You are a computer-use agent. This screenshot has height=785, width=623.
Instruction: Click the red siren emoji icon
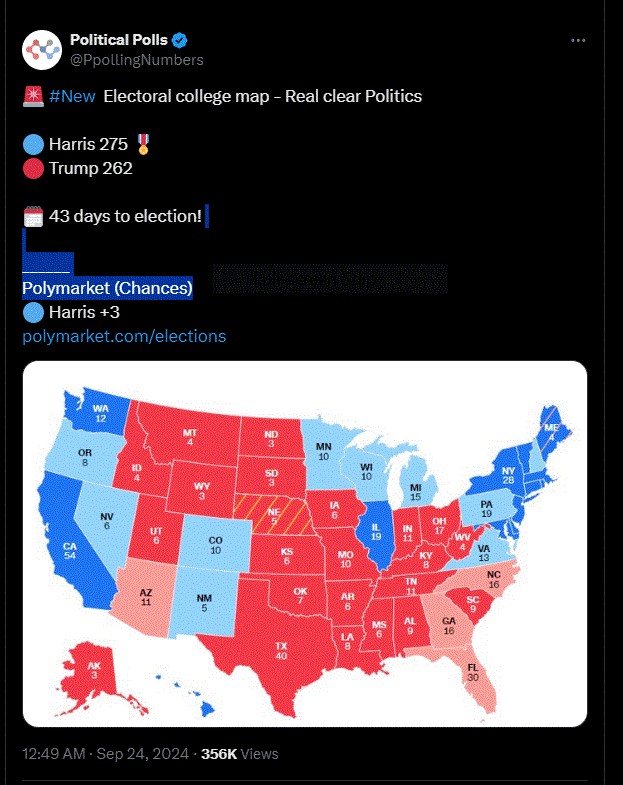tap(32, 96)
